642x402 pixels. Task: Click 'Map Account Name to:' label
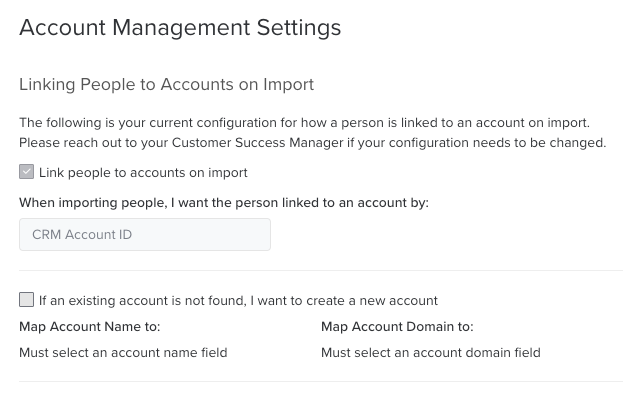(90, 327)
